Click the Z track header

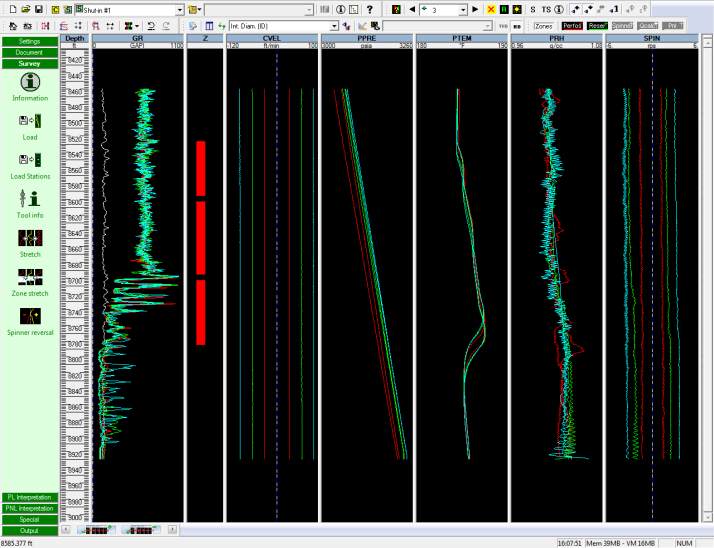[205, 38]
